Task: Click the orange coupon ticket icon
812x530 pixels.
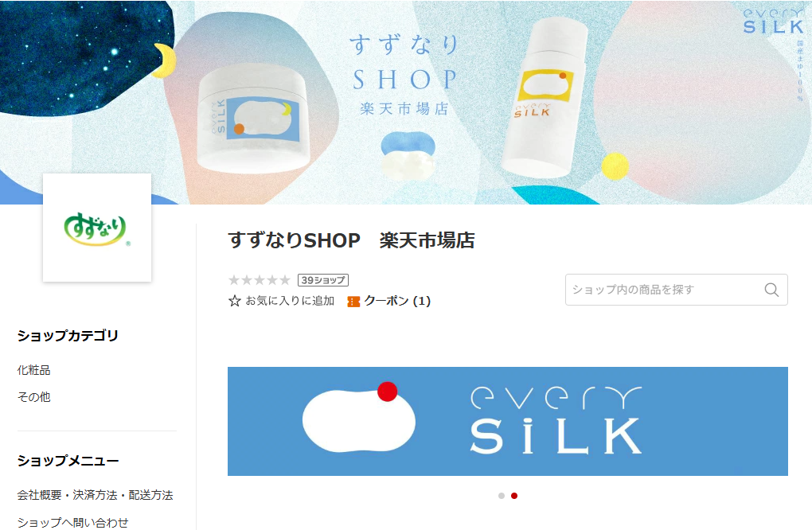Action: point(353,302)
